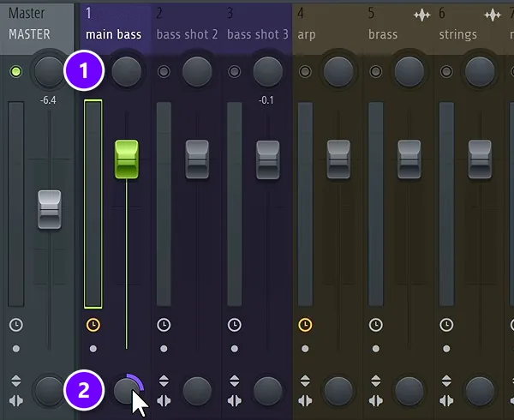Invert polarity on bass shot 2 track
The width and height of the screenshot is (514, 420).
164,381
